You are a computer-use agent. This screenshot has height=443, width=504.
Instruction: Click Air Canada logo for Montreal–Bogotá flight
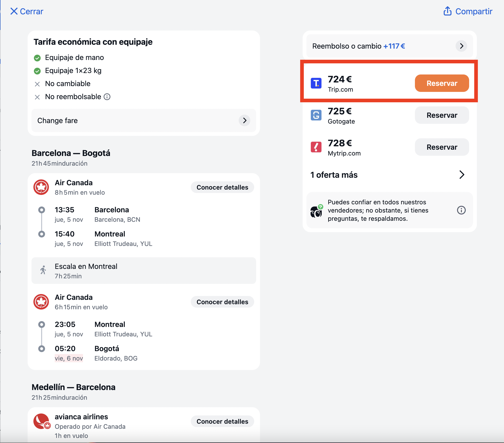pyautogui.click(x=41, y=302)
